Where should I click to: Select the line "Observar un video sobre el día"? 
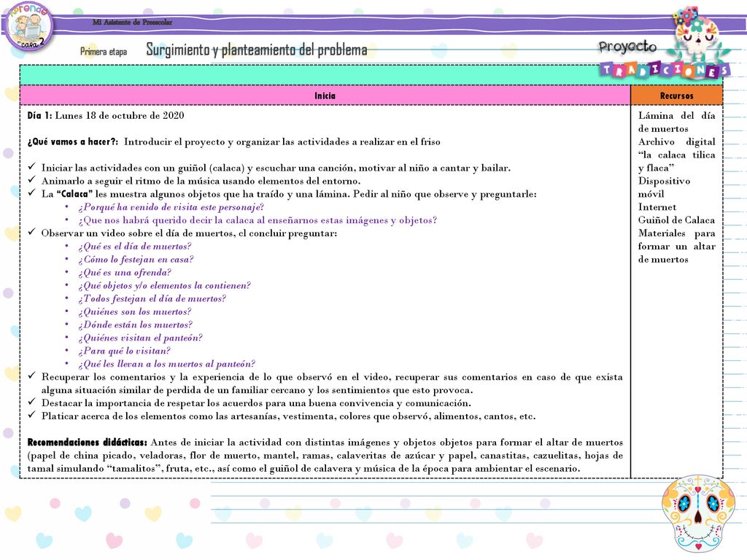[189, 233]
